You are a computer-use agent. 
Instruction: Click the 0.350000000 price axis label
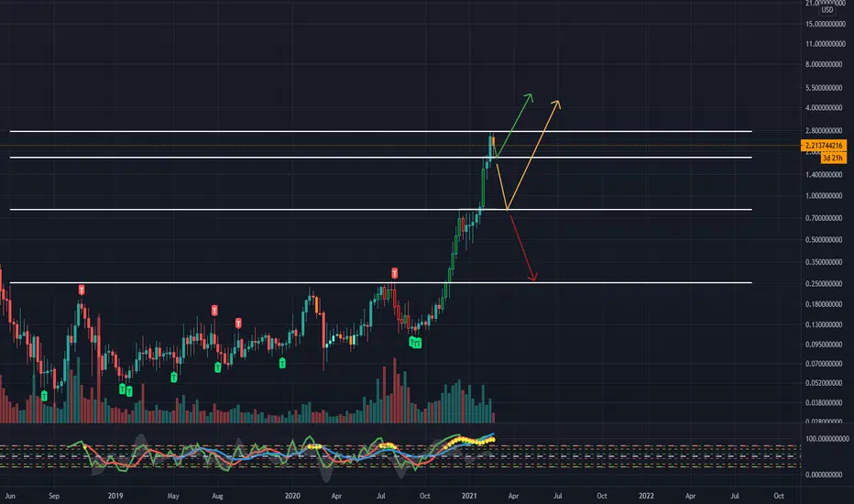pyautogui.click(x=826, y=262)
